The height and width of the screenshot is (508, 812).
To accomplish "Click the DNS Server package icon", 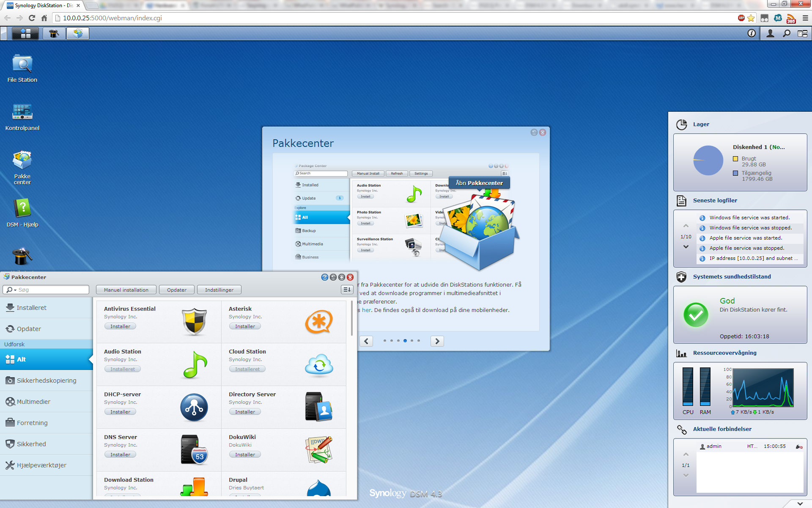I will click(x=195, y=450).
